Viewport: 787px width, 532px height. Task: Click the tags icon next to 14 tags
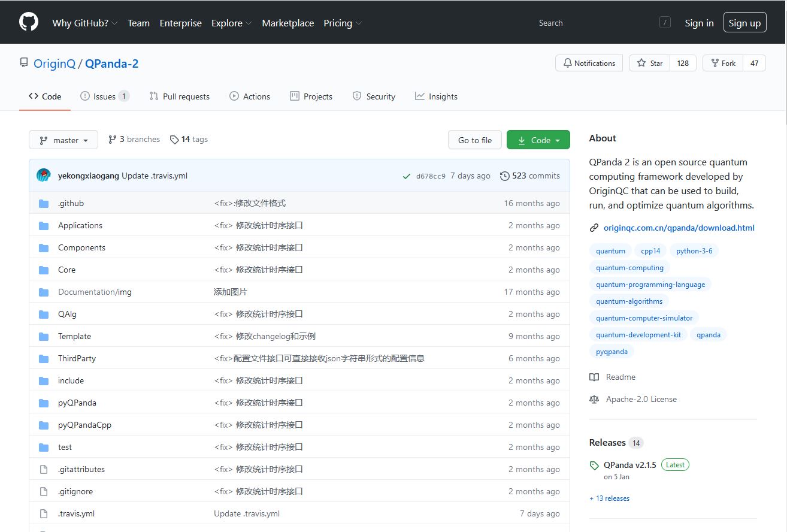pyautogui.click(x=174, y=140)
